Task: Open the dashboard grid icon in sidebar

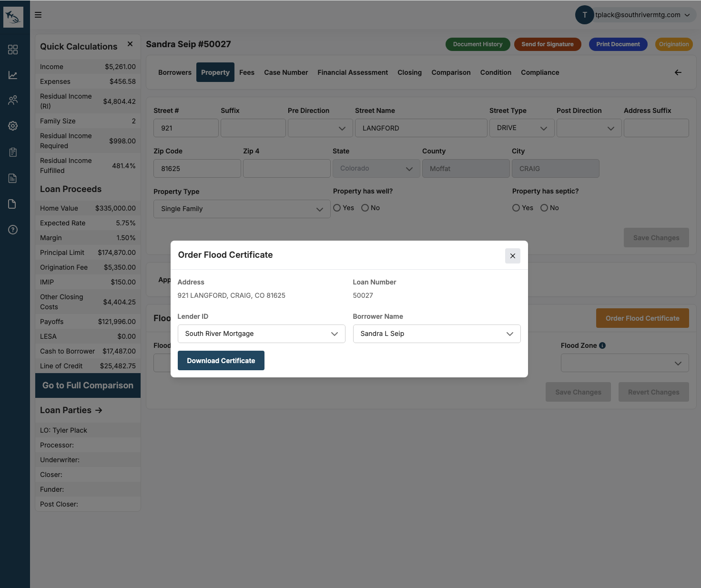Action: [13, 50]
